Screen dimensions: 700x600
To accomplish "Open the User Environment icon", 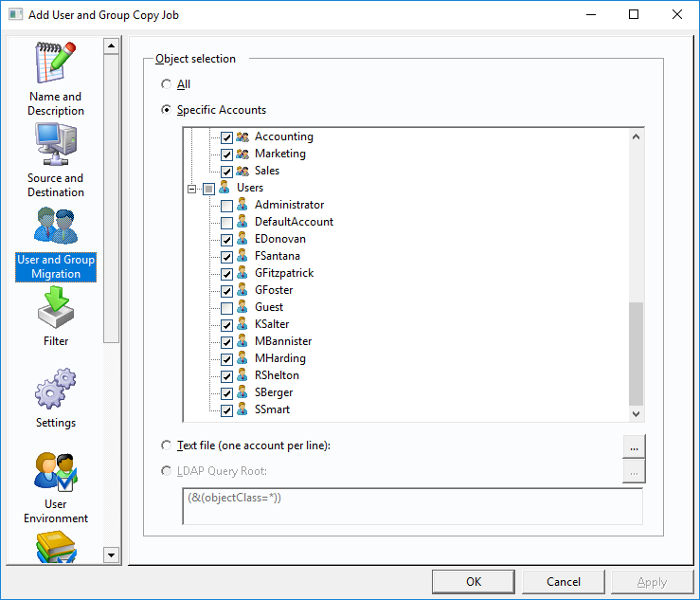I will point(56,471).
